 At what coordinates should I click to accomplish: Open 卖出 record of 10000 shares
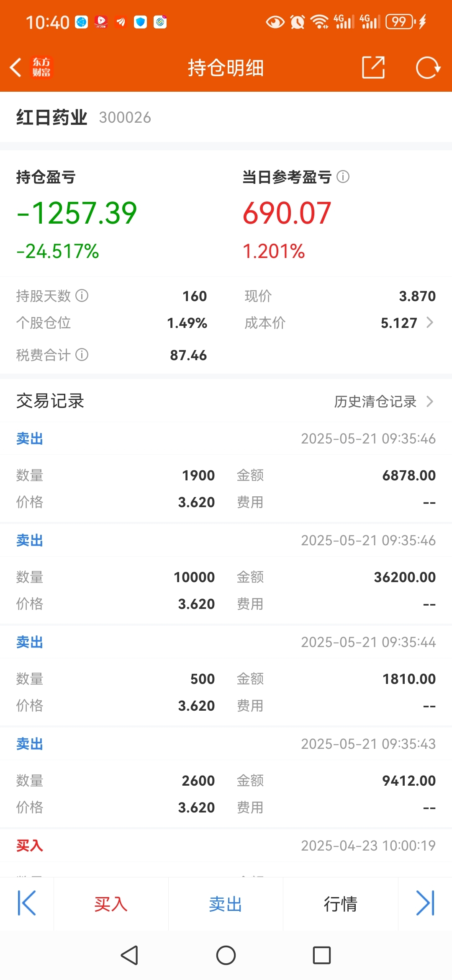coord(226,574)
